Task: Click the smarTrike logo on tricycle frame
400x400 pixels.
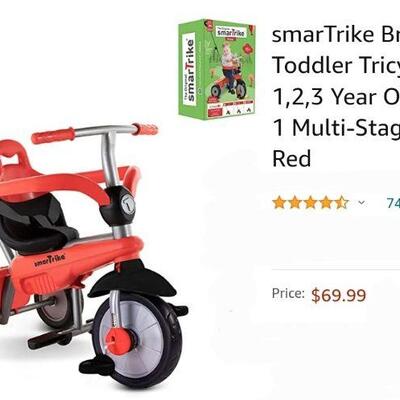Action: (50, 260)
